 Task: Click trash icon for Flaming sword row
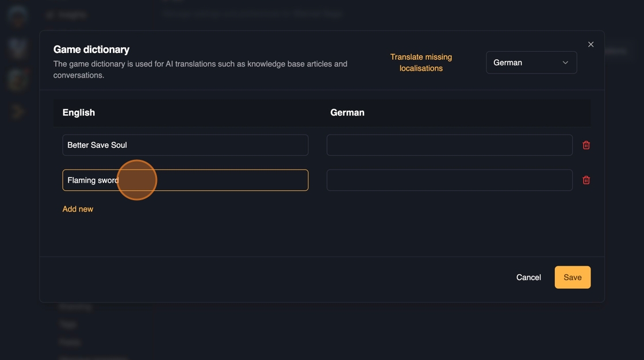coord(586,180)
